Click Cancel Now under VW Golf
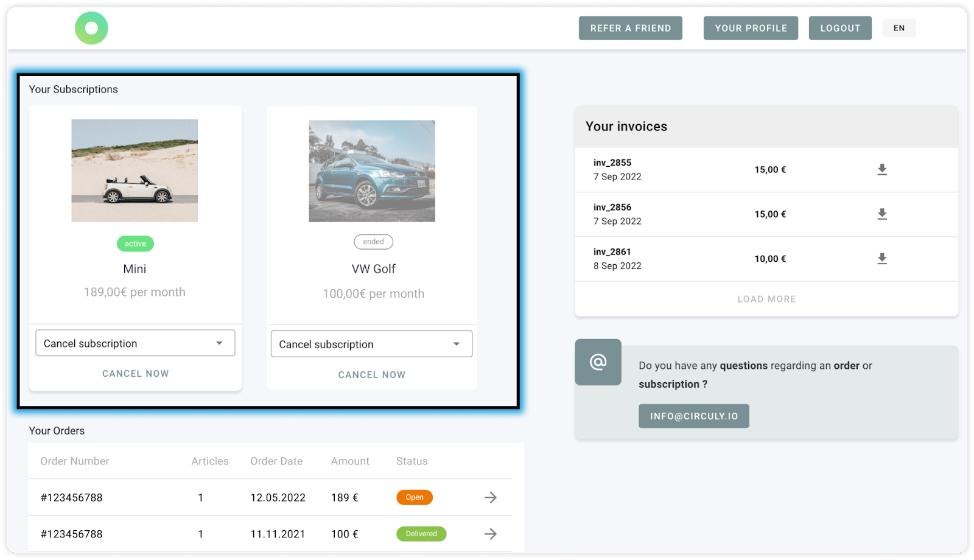Viewport: 974px width, 560px height. [x=371, y=375]
